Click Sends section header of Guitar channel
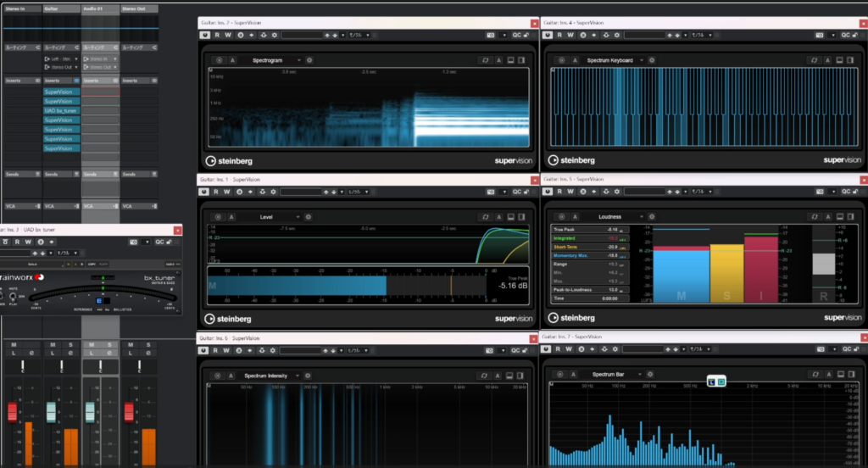The image size is (868, 468). (x=61, y=175)
